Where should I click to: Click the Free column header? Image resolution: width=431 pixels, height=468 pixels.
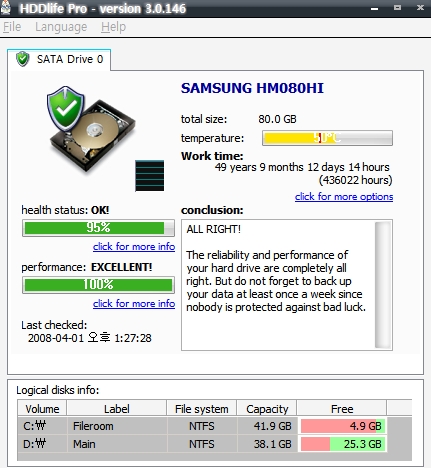click(x=342, y=409)
